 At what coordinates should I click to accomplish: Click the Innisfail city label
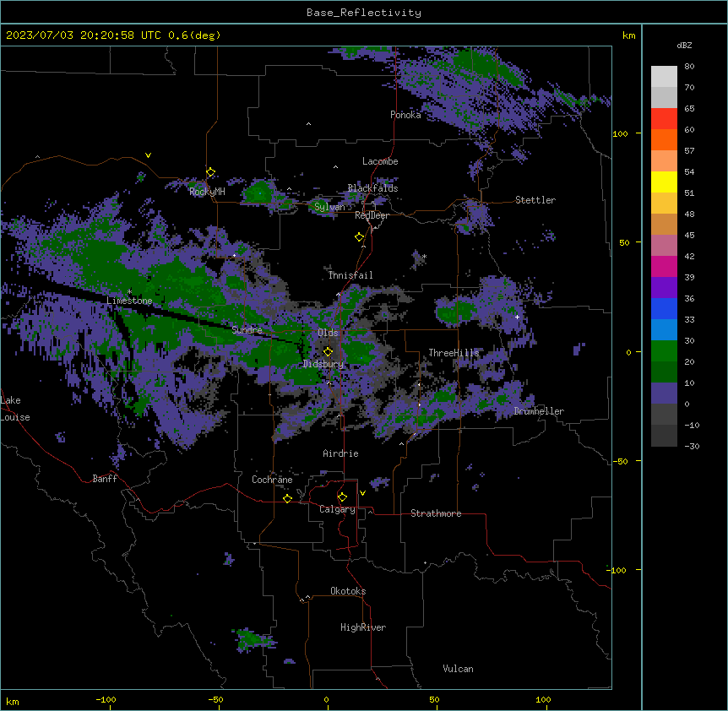pos(350,275)
